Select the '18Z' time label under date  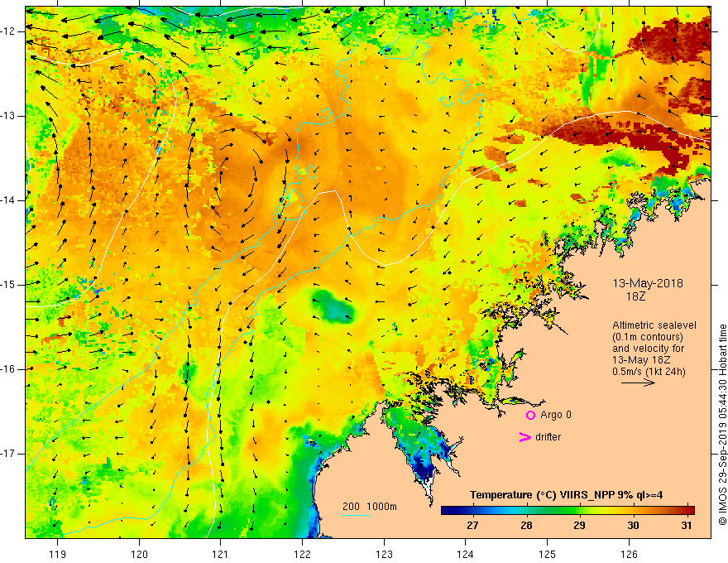[635, 296]
